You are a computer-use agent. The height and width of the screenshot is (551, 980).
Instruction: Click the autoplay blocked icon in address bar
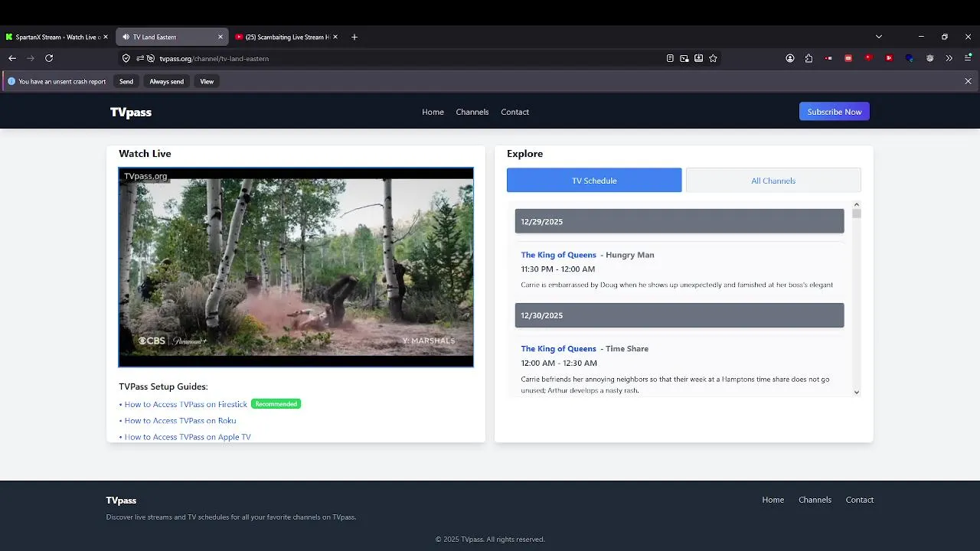151,58
